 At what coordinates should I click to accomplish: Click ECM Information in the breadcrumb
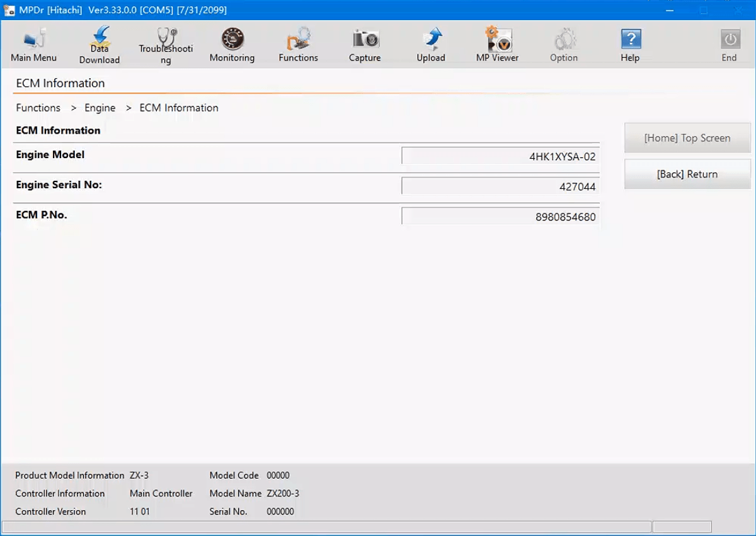click(x=179, y=108)
